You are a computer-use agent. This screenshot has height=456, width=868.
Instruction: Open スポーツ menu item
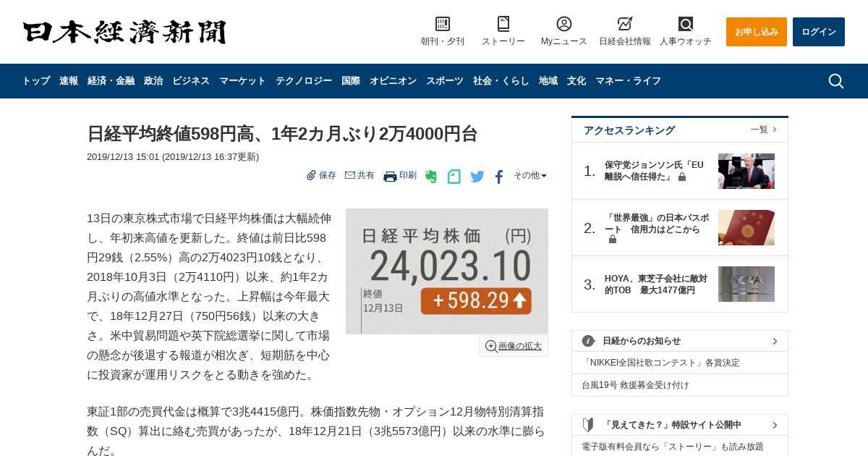(x=445, y=81)
